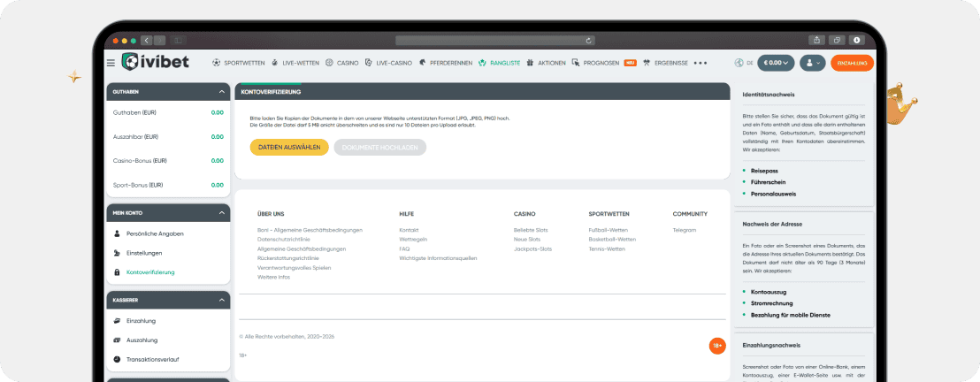Click the Casino chip icon
The image size is (980, 382).
[x=329, y=63]
